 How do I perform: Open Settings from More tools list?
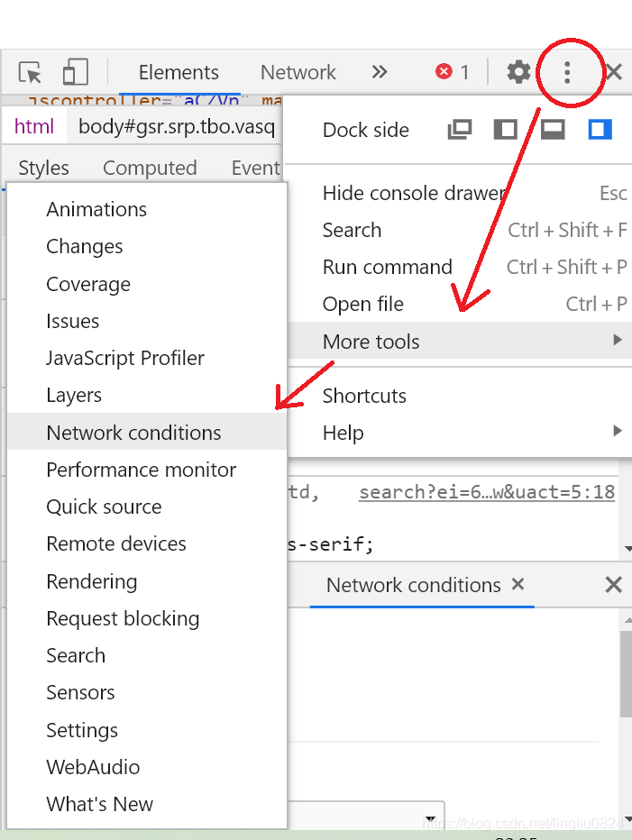pyautogui.click(x=147, y=730)
